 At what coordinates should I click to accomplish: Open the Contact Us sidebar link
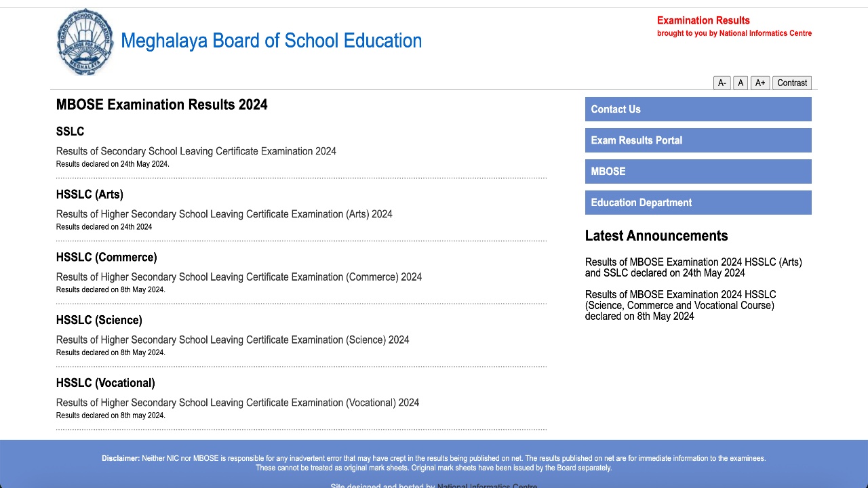pos(698,109)
